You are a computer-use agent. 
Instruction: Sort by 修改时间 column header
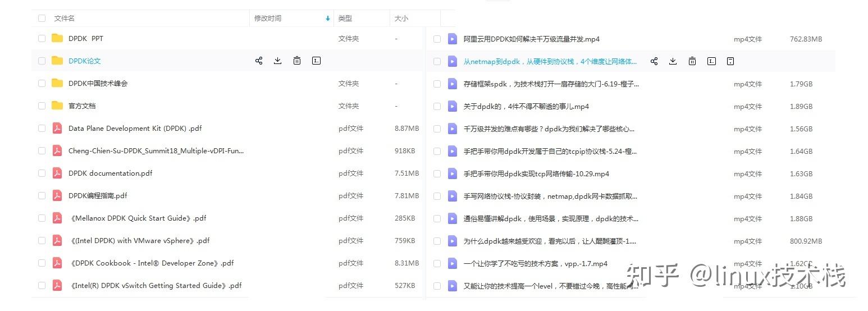tap(268, 18)
